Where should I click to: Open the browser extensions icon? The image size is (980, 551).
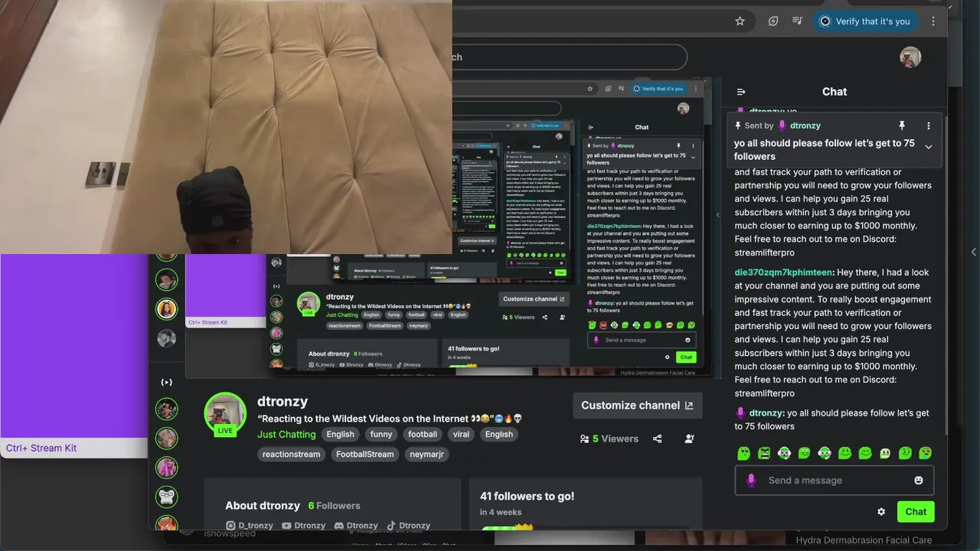tap(773, 21)
